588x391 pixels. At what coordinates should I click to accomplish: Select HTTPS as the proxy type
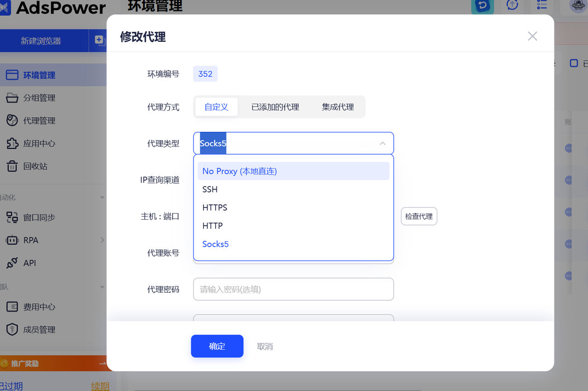[214, 207]
